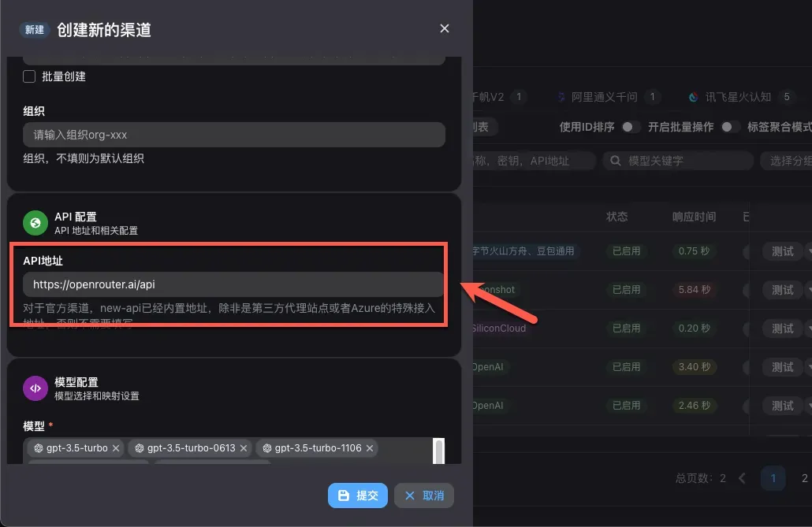Enable the 开启批量操作 switch
Screen dimensions: 812x527
[728, 127]
